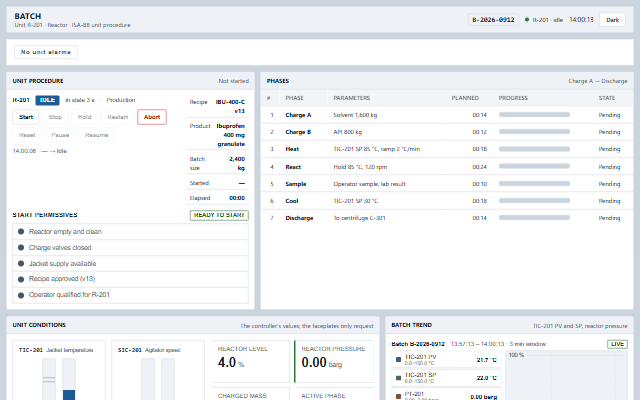The width and height of the screenshot is (640, 400).
Task: Click the Operator qualified for R-201 status dot
Action: 21,295
